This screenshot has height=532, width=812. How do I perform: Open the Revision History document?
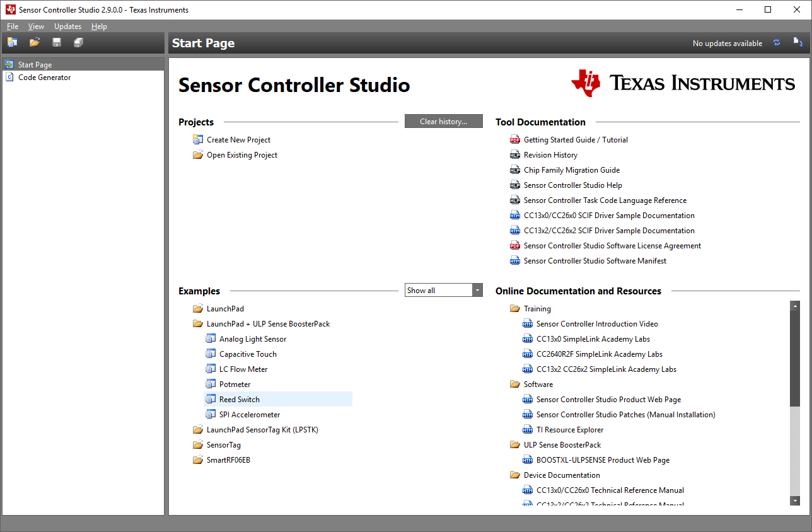pos(550,155)
